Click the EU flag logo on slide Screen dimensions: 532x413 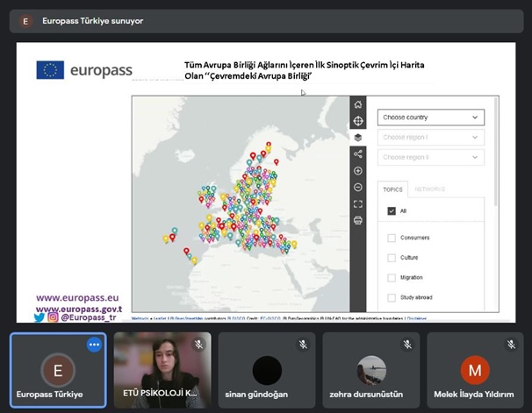pyautogui.click(x=50, y=70)
